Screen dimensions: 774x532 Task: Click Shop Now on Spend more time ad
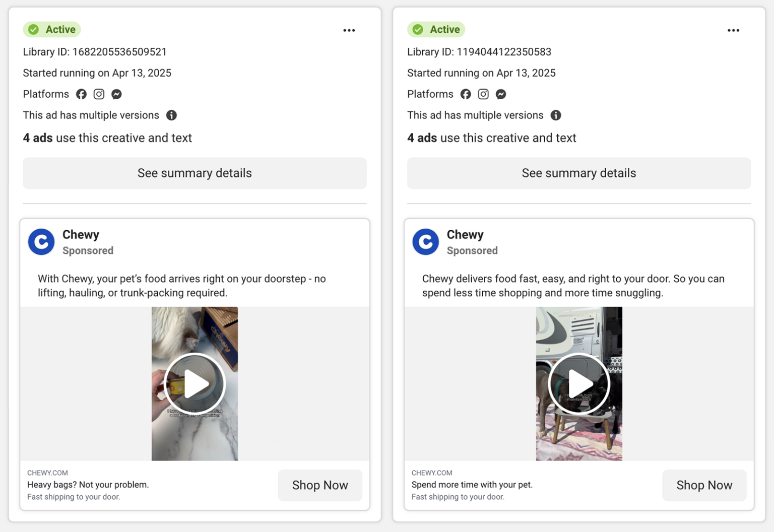(704, 485)
